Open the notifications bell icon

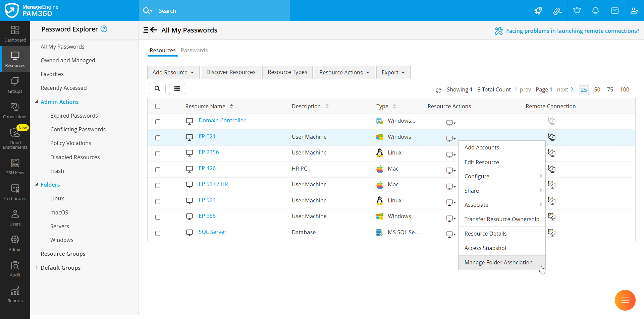coord(595,11)
